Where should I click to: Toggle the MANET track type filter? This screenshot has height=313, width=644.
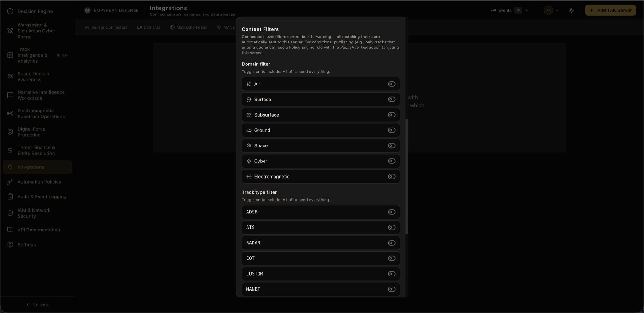pyautogui.click(x=391, y=289)
